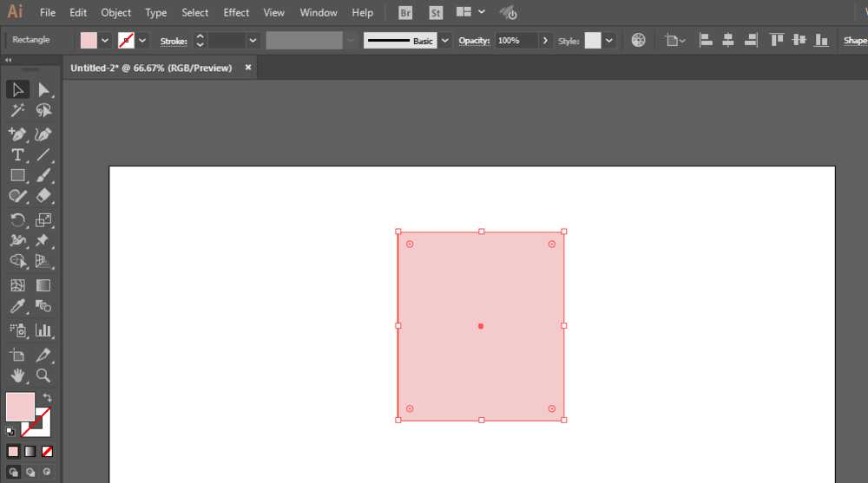This screenshot has width=868, height=483.
Task: Select the Eraser tool
Action: pyautogui.click(x=43, y=196)
